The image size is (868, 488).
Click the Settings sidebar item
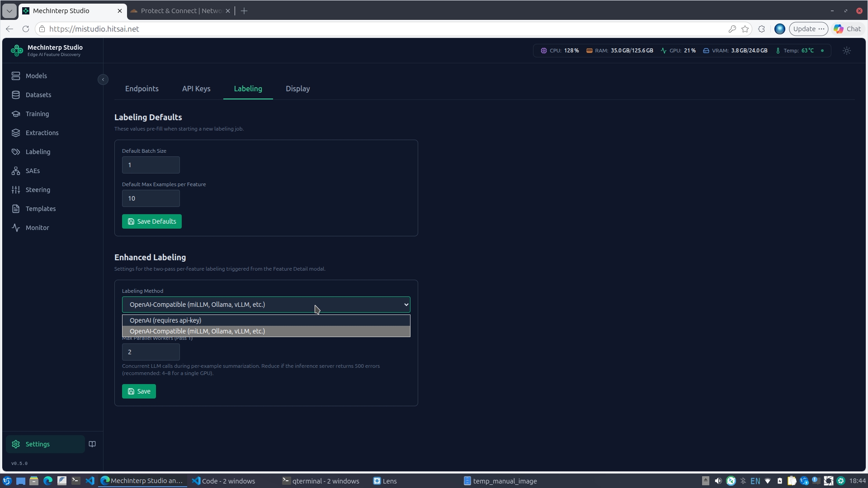[45, 444]
